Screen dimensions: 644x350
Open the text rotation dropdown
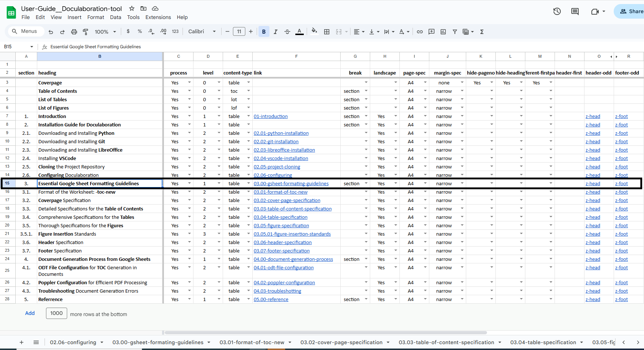click(x=404, y=32)
